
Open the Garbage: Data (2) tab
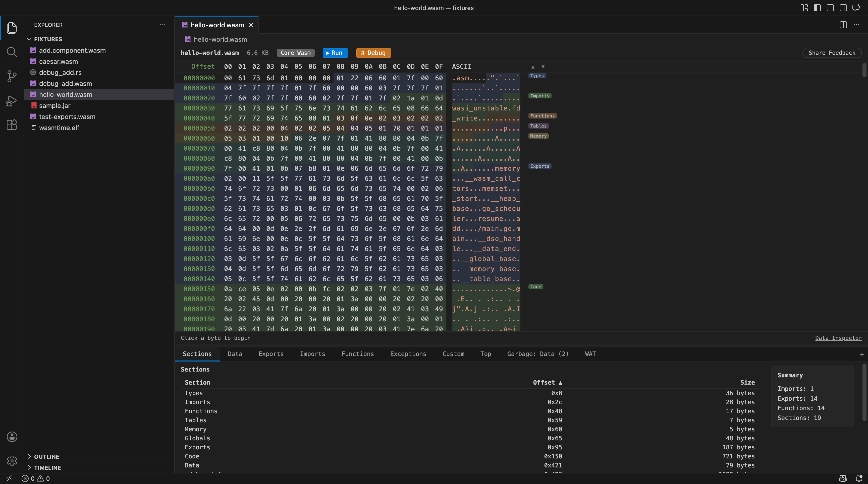point(538,354)
